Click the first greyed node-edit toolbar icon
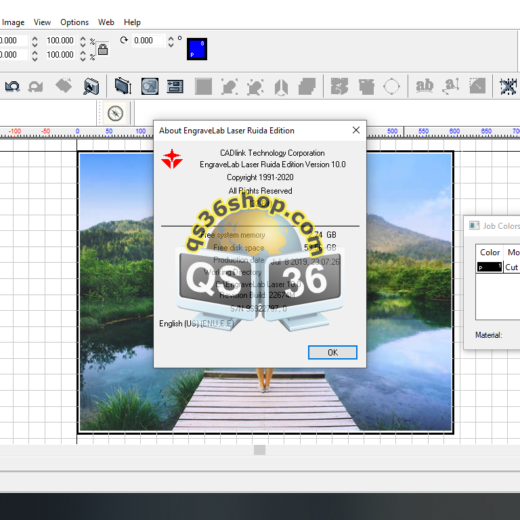 coord(229,87)
